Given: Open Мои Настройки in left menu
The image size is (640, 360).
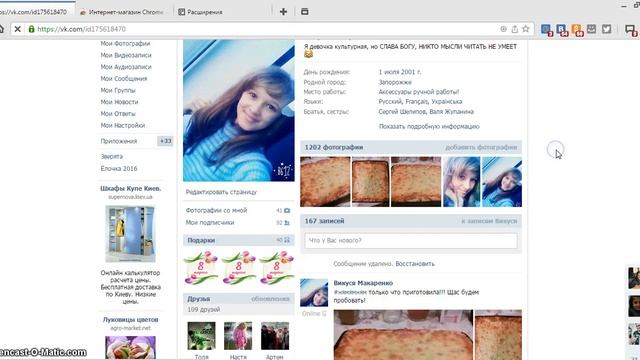Looking at the screenshot, I should coord(122,125).
